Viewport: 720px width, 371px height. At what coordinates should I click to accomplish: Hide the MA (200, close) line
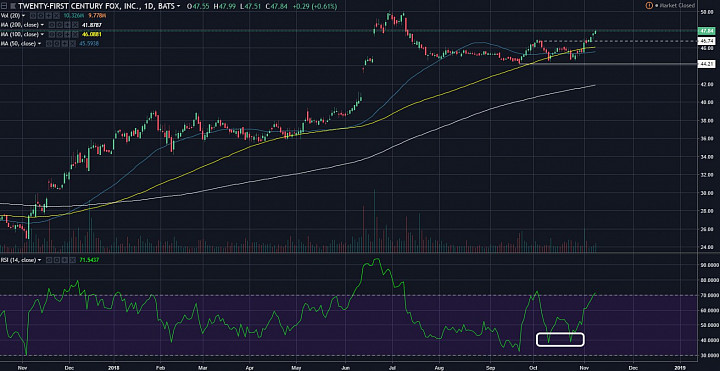(x=51, y=25)
